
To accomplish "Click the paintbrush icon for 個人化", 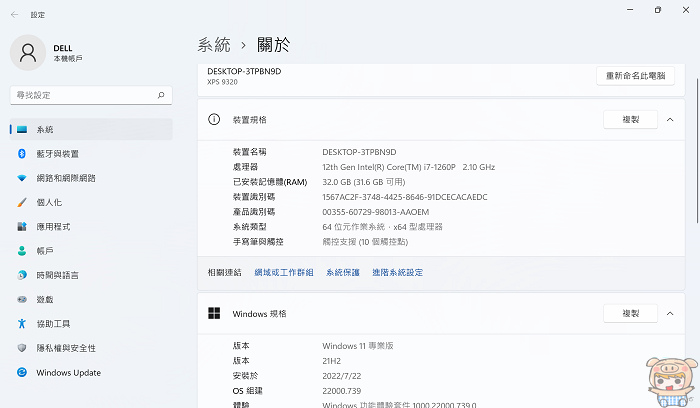I will (22, 202).
